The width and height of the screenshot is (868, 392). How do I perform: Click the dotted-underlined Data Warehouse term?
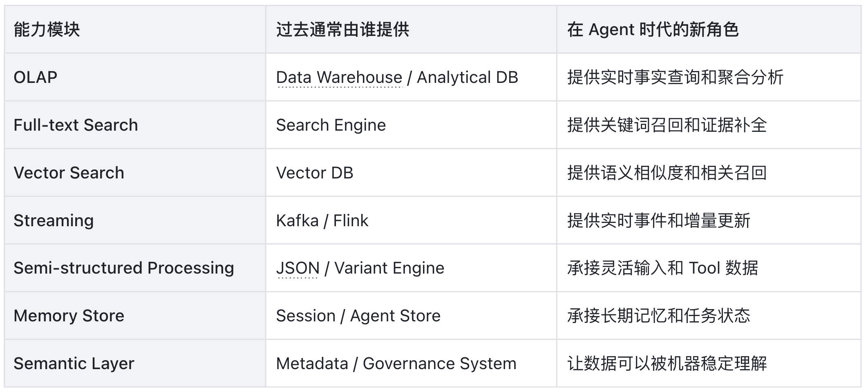click(339, 77)
